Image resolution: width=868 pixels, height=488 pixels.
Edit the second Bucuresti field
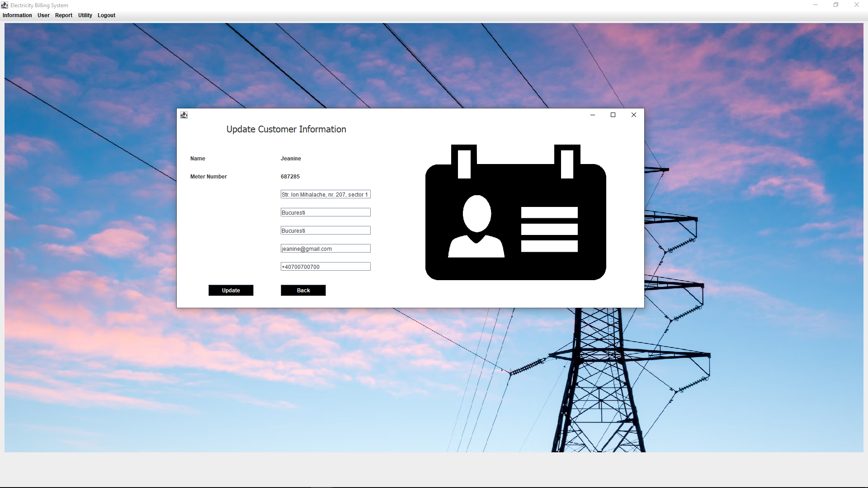tap(325, 230)
